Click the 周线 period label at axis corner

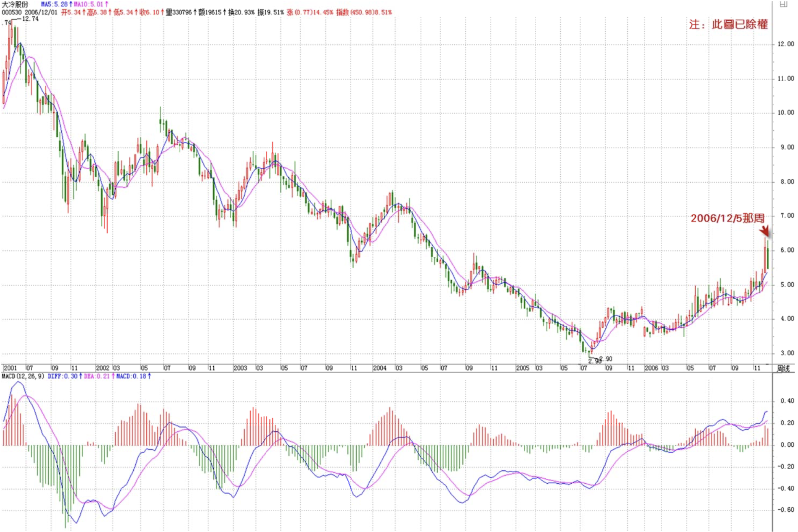783,368
